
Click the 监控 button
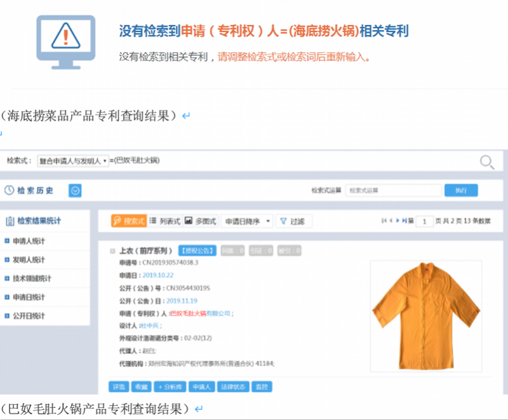(x=262, y=386)
